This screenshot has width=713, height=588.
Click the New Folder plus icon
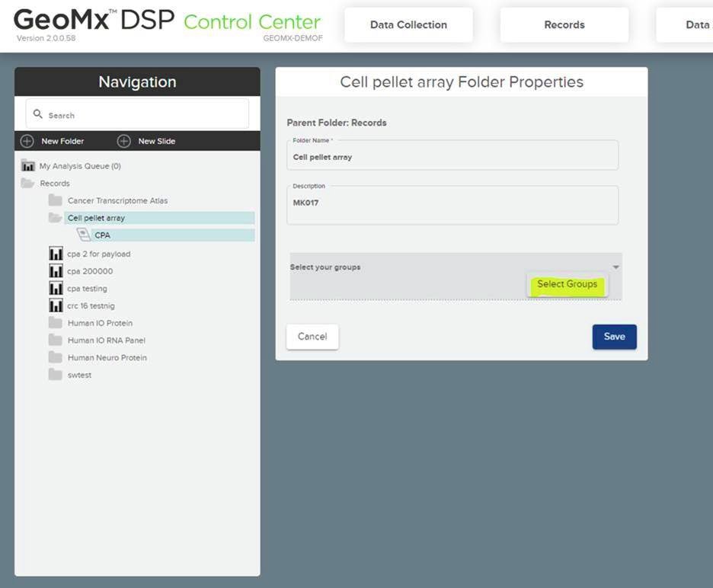(x=27, y=141)
